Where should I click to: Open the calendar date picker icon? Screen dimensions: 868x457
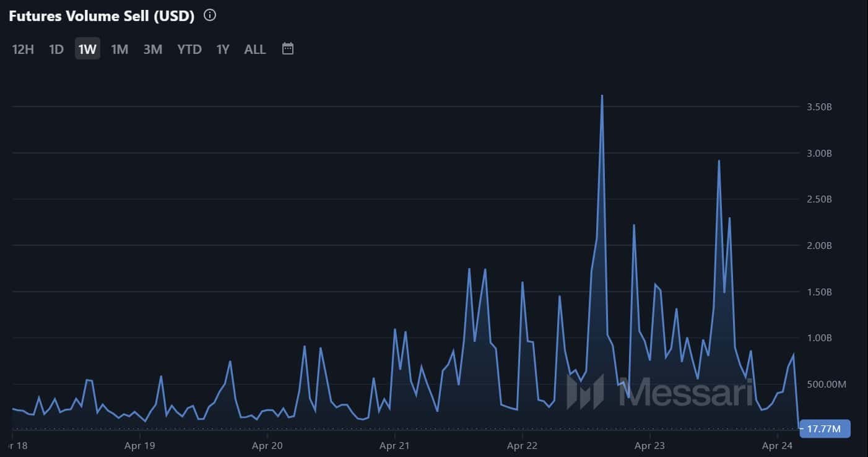pos(287,48)
